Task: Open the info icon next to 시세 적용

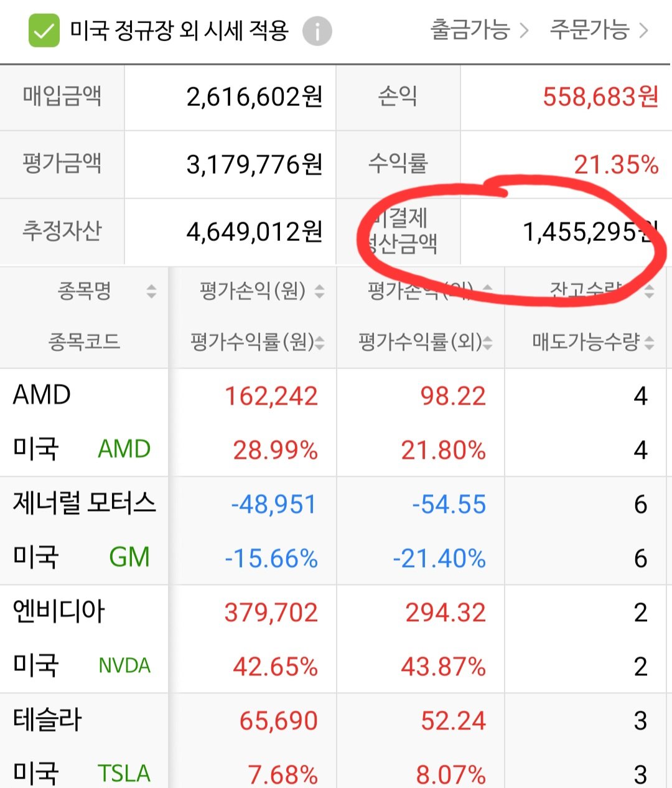Action: pyautogui.click(x=317, y=31)
